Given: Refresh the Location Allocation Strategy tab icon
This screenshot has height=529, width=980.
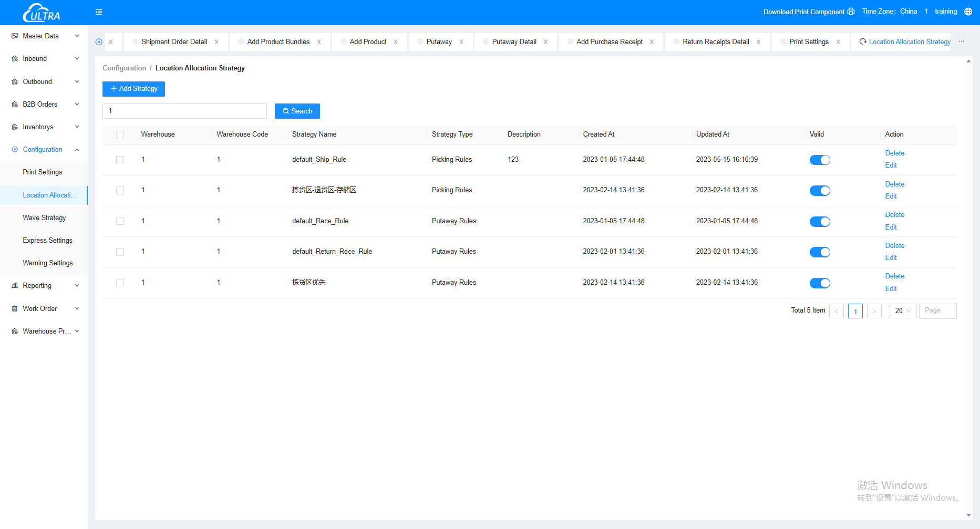Looking at the screenshot, I should 863,42.
